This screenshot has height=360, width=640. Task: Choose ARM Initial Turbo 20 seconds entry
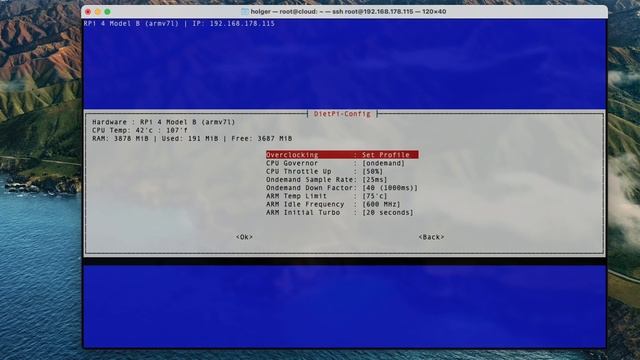tap(340, 212)
